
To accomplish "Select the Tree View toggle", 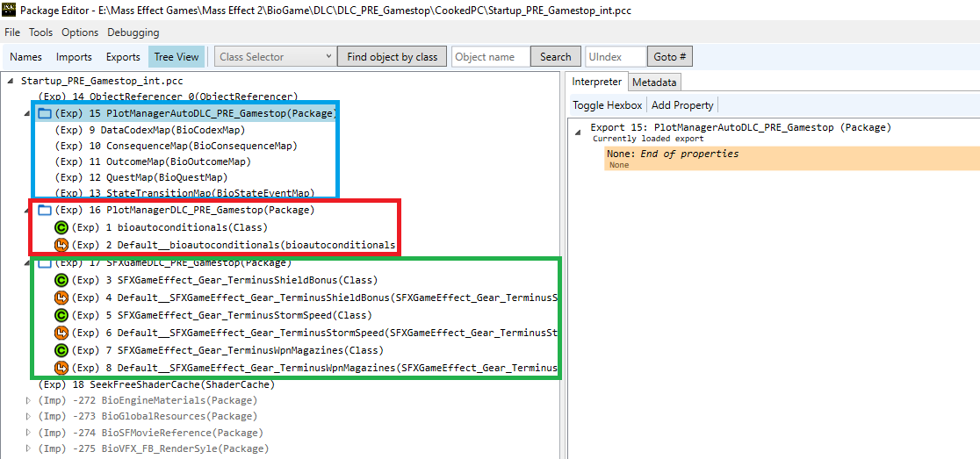I will [177, 57].
